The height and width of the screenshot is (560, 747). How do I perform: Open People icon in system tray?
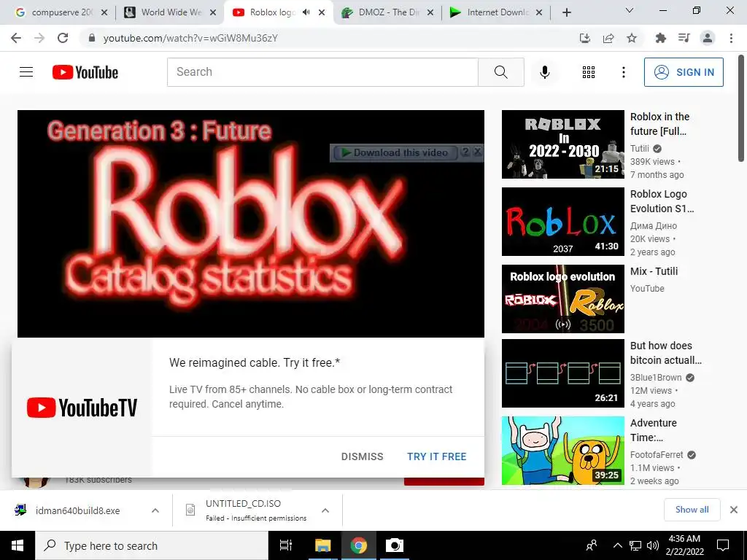pos(591,545)
